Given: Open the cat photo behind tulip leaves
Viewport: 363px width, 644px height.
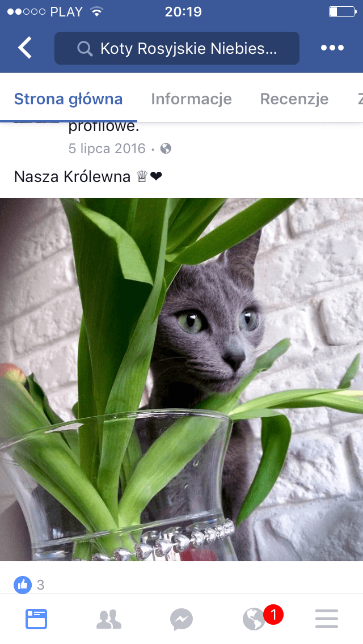Looking at the screenshot, I should pos(181,379).
